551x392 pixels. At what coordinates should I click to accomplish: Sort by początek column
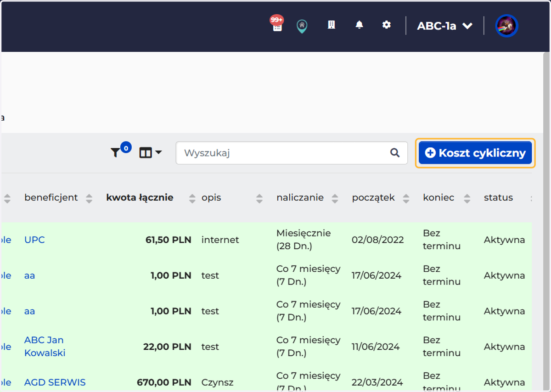[406, 198]
